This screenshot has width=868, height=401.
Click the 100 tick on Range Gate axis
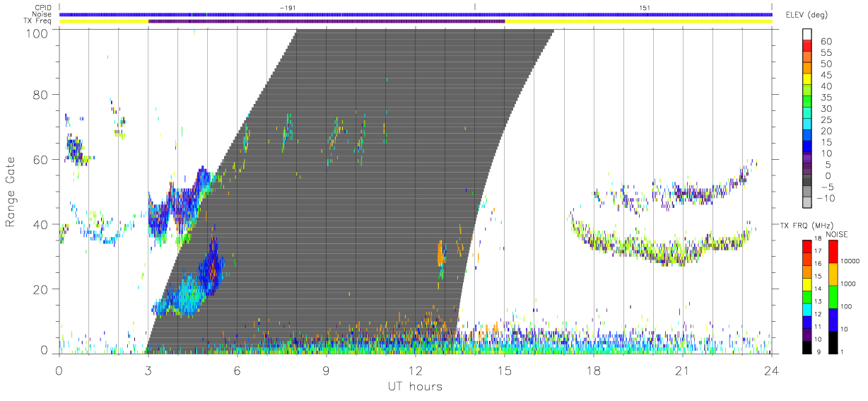pyautogui.click(x=37, y=33)
